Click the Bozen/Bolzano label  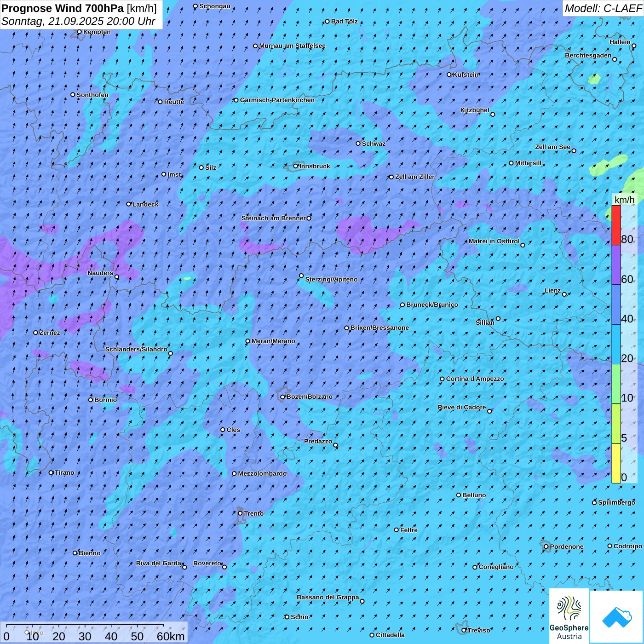[310, 397]
